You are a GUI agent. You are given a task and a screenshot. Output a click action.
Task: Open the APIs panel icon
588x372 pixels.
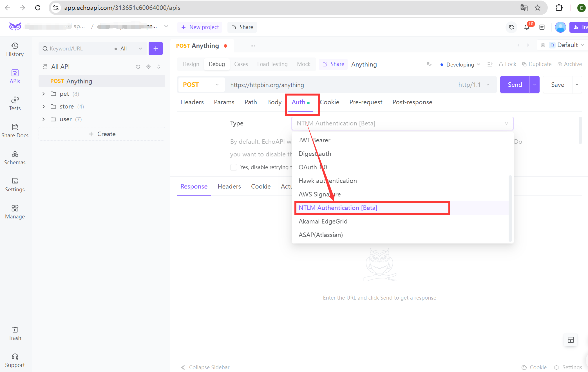(x=15, y=76)
